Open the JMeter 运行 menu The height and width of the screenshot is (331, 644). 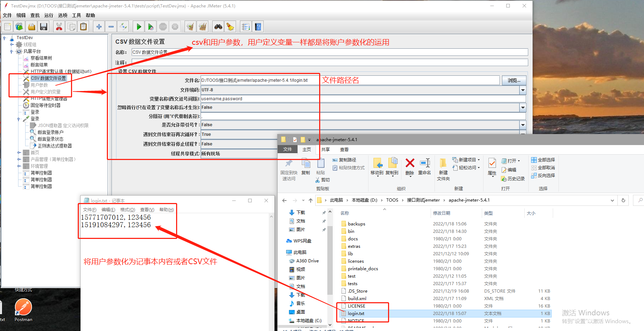(x=49, y=15)
